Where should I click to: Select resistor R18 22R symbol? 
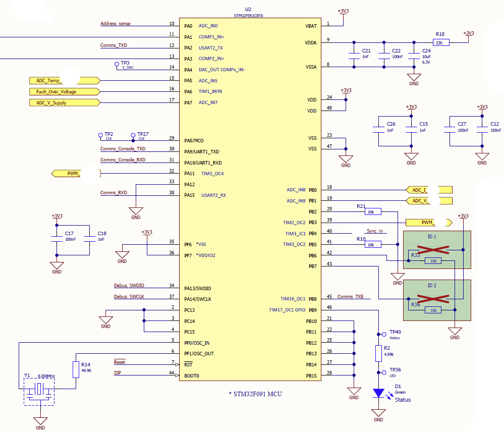click(x=441, y=42)
